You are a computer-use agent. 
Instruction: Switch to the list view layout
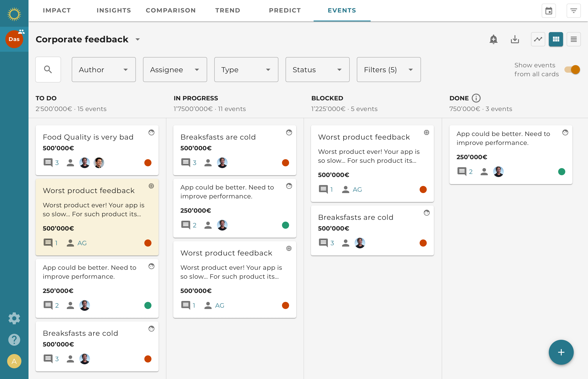[x=574, y=39]
